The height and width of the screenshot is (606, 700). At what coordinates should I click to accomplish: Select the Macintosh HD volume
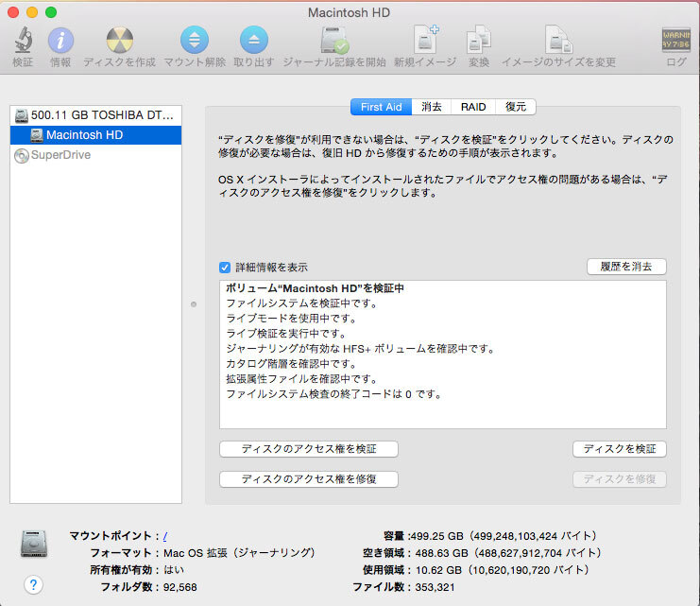click(95, 135)
